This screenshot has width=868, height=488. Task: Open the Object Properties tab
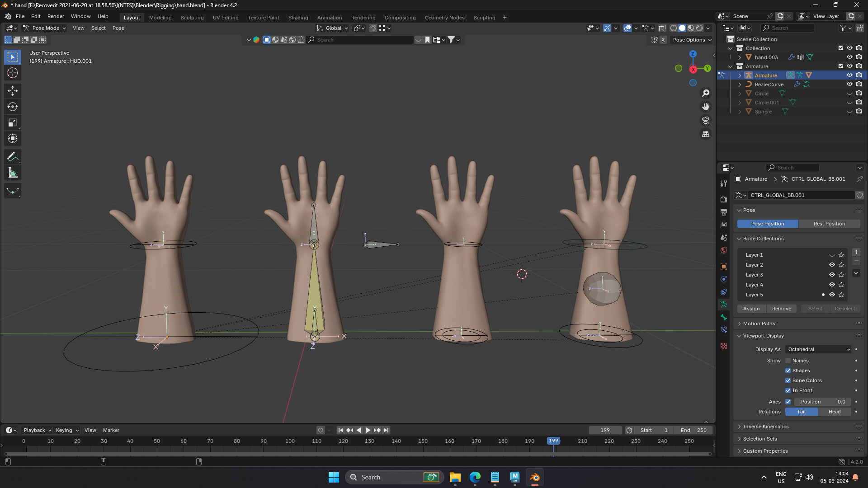(x=724, y=266)
